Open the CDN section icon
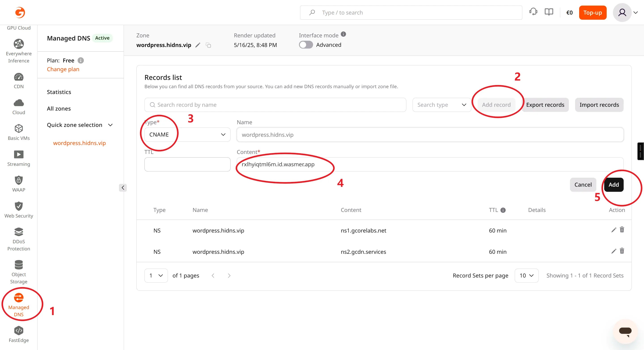The width and height of the screenshot is (644, 350). pyautogui.click(x=19, y=77)
